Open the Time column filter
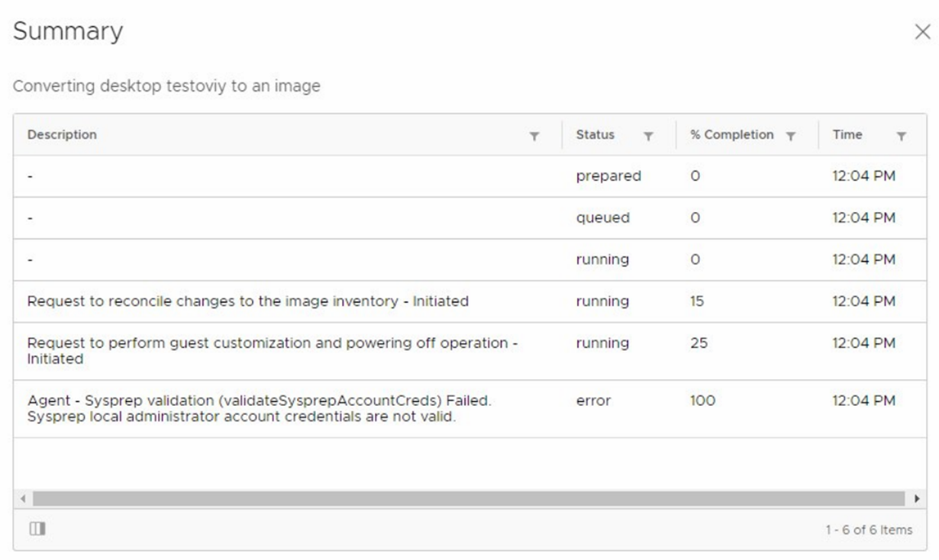 902,136
